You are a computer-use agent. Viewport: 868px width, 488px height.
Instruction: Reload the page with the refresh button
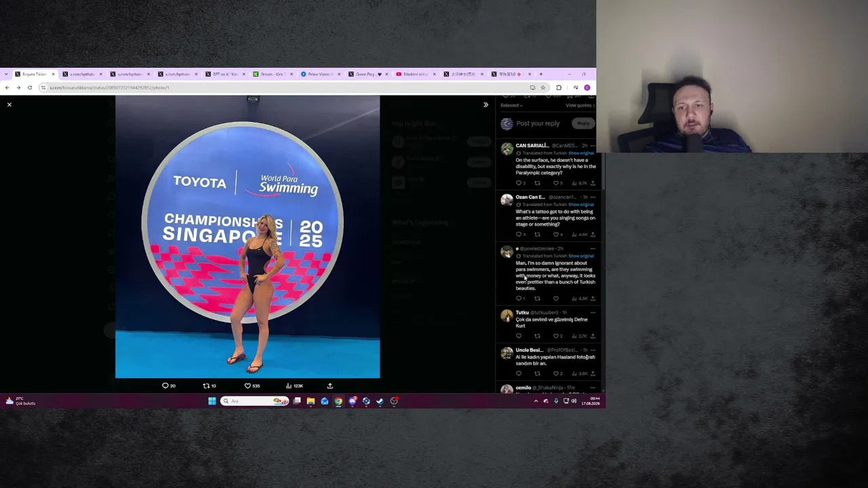pos(30,87)
